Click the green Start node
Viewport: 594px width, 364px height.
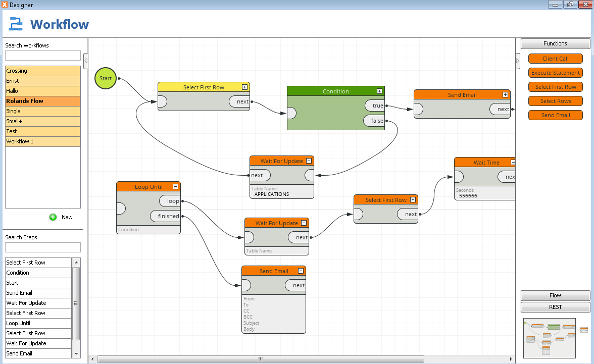coord(105,78)
